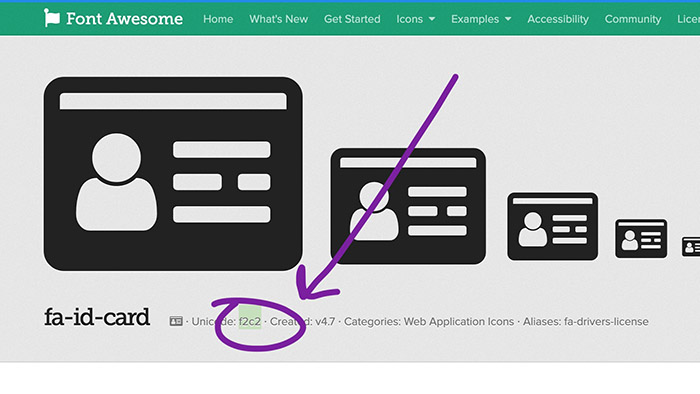Open the Community page
Image resolution: width=700 pixels, height=394 pixels.
pos(633,19)
